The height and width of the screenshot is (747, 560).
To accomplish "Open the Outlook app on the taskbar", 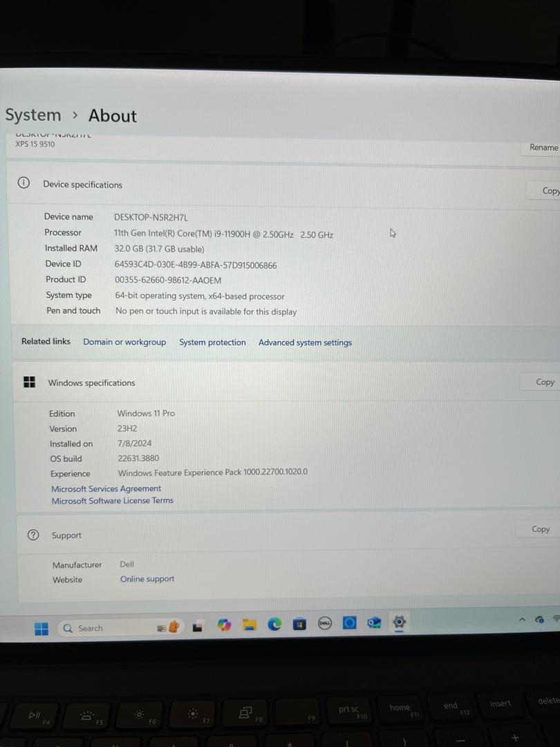I will coord(374,622).
